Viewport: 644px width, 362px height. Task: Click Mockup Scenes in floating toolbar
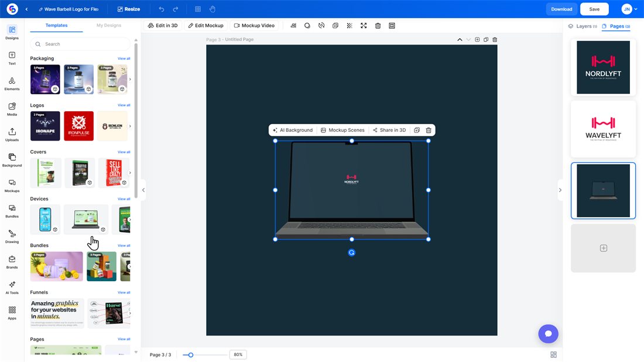click(x=342, y=130)
